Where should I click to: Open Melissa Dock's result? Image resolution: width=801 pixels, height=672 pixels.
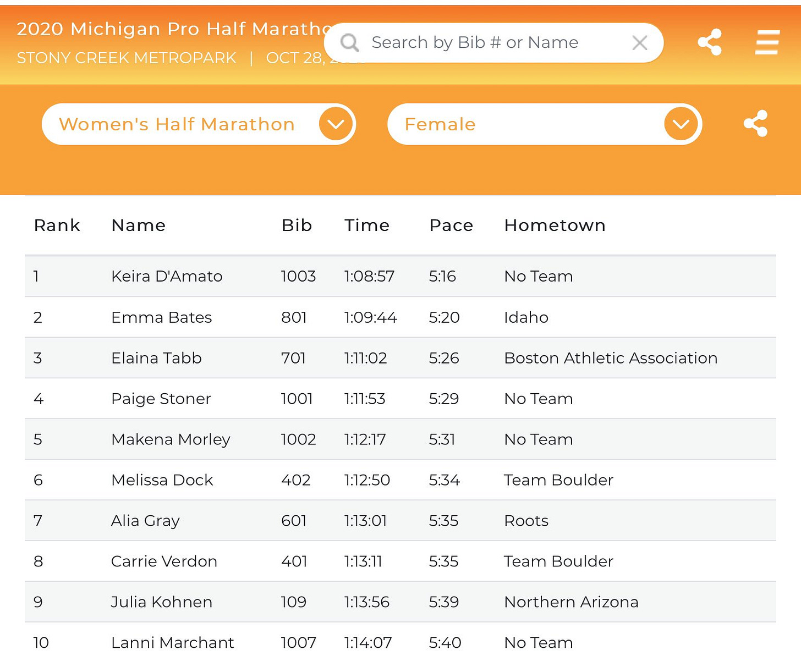click(162, 480)
